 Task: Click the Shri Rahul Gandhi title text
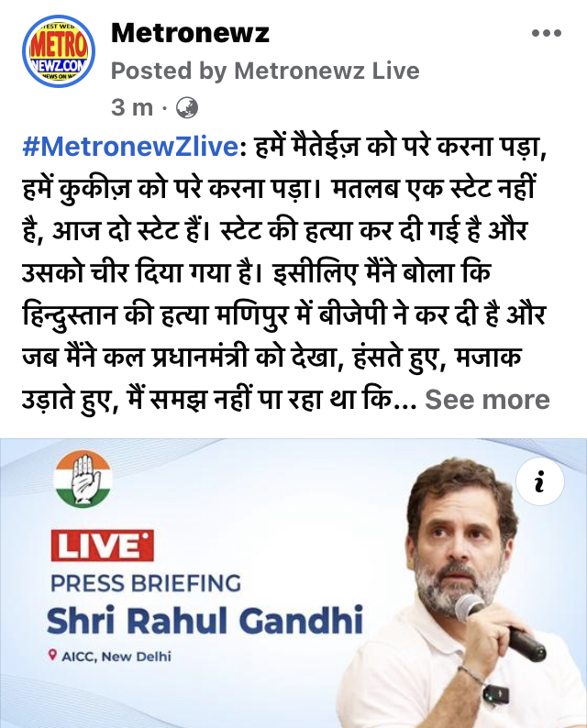click(x=205, y=621)
